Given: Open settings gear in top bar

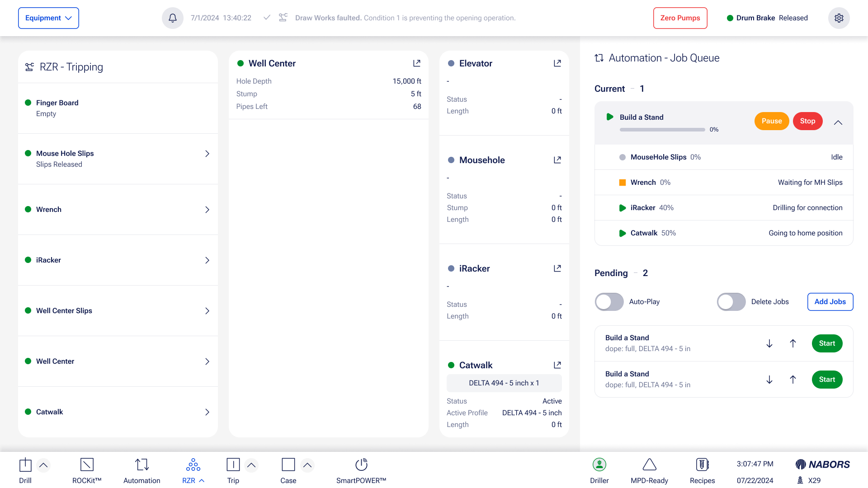Looking at the screenshot, I should 839,18.
